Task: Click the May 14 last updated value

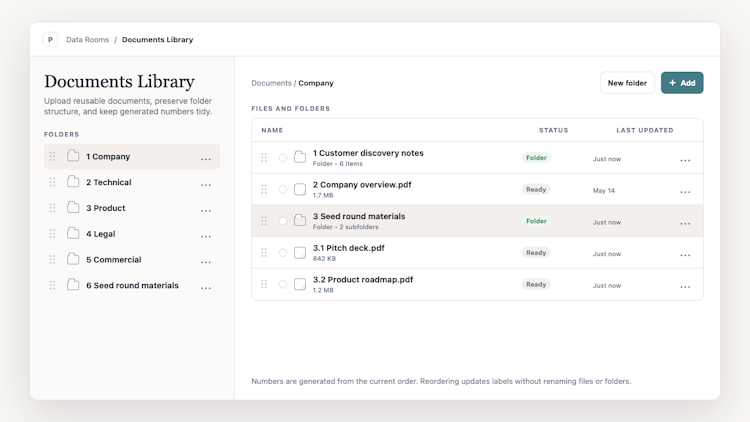Action: click(x=604, y=190)
